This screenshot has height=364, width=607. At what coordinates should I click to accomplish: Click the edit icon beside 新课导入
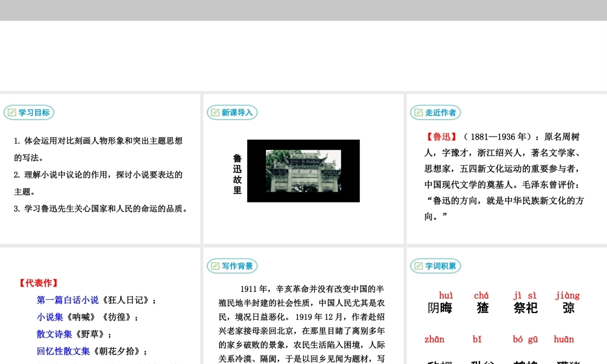[215, 113]
